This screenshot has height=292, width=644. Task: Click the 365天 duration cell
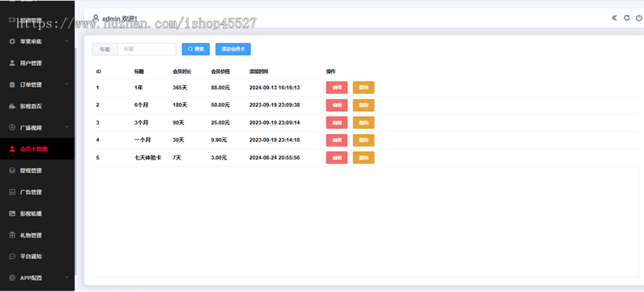180,88
